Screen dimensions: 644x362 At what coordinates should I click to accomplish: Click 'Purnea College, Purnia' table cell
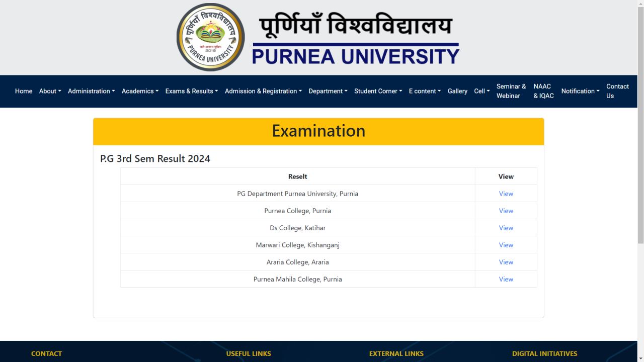pos(298,211)
